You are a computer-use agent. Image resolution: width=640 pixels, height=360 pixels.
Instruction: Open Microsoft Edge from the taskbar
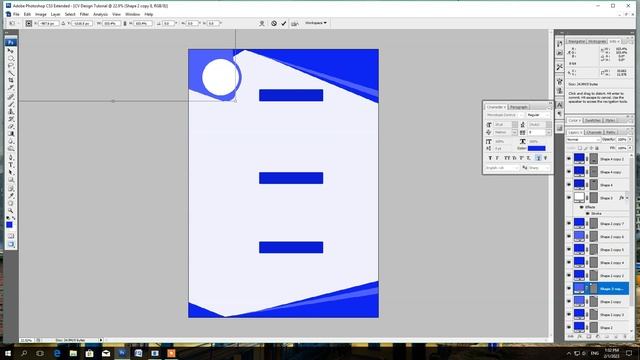click(57, 353)
